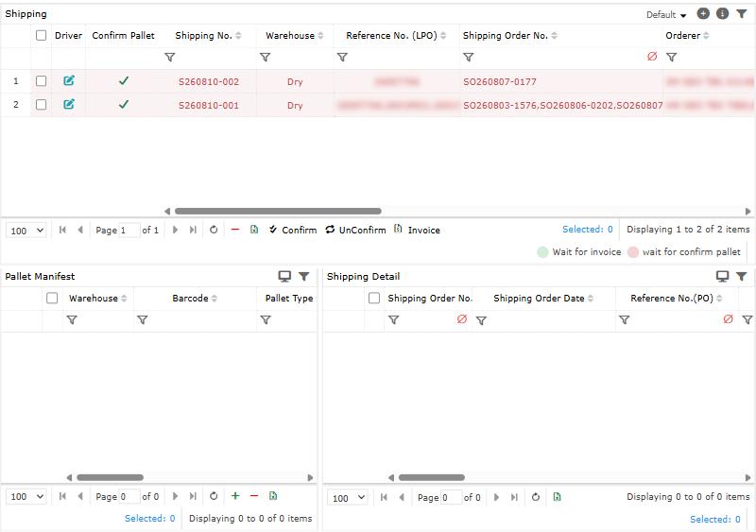
Task: Open the info icon in Shipping header
Action: [x=722, y=13]
